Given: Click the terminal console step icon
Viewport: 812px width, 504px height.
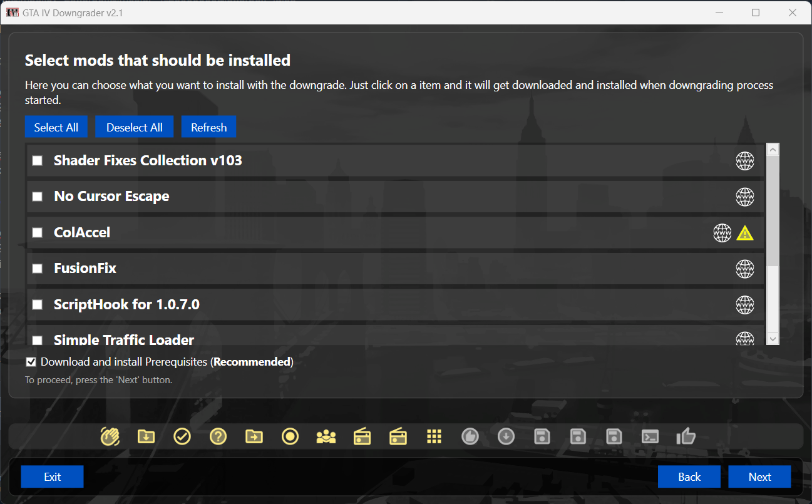Looking at the screenshot, I should coord(650,436).
